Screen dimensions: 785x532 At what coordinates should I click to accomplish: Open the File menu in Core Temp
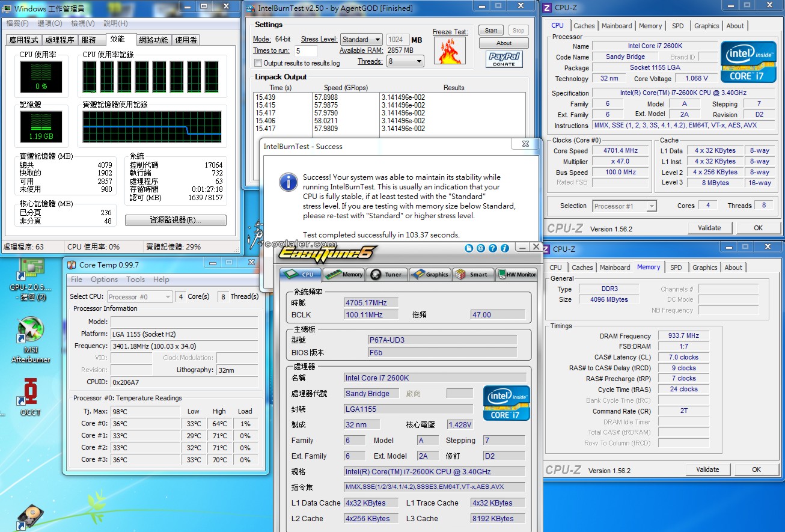77,280
